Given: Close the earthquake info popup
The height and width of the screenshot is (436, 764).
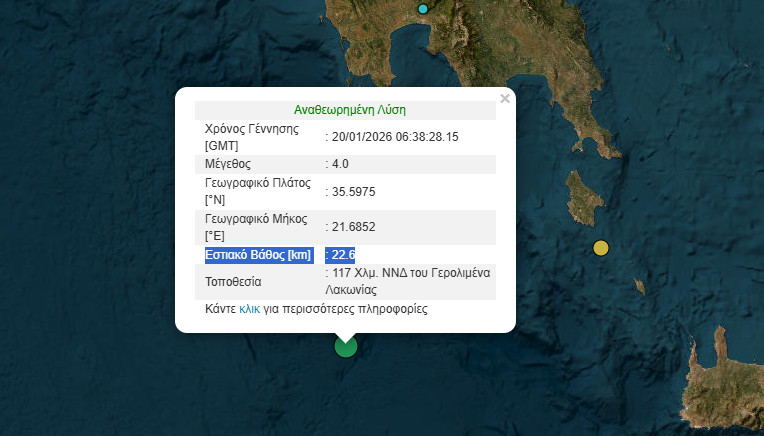Looking at the screenshot, I should (505, 98).
